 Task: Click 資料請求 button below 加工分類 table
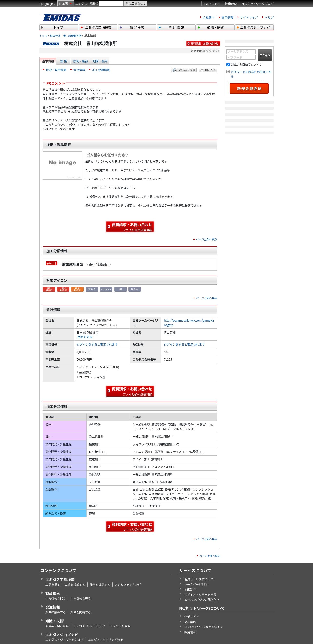pyautogui.click(x=130, y=526)
